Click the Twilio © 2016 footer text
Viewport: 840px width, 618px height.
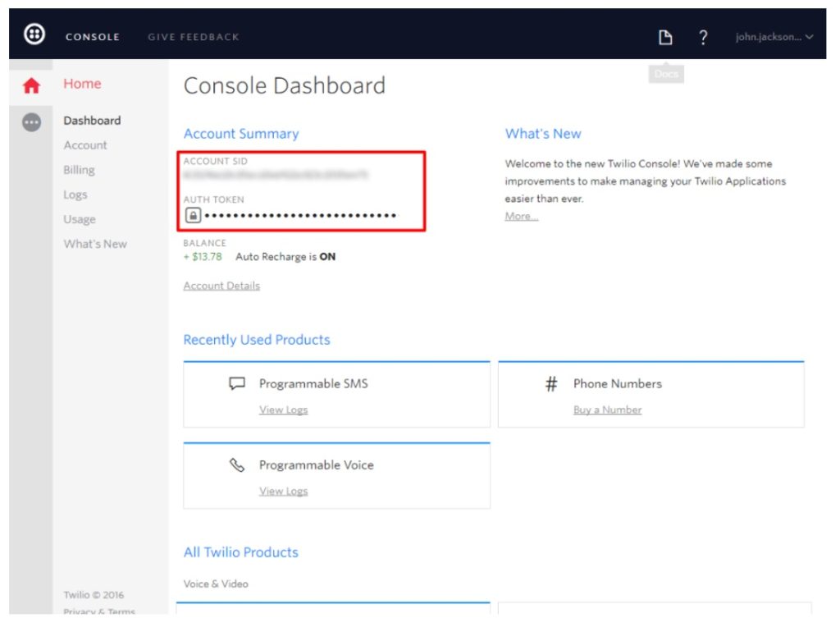(94, 595)
